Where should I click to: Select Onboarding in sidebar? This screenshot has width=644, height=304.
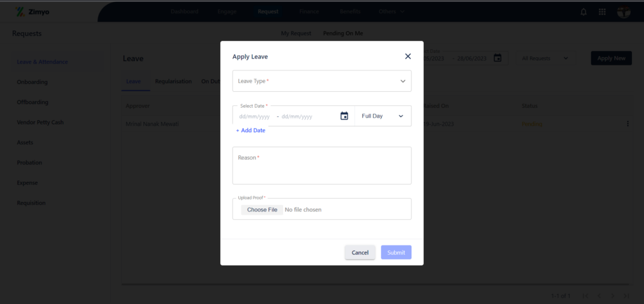(32, 82)
